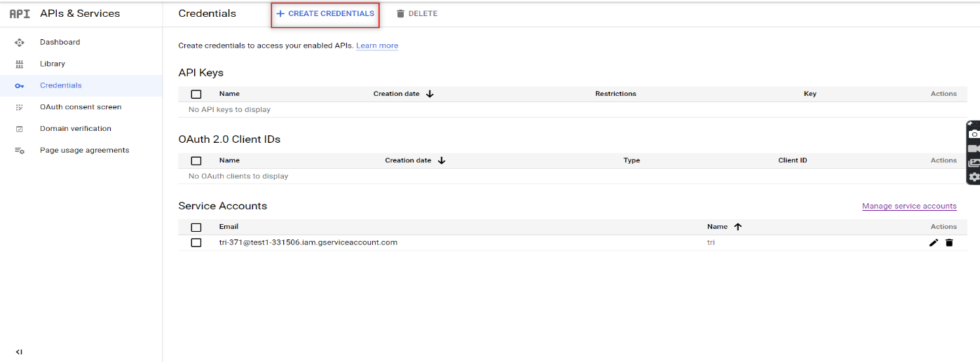Click the API logo icon

click(20, 13)
